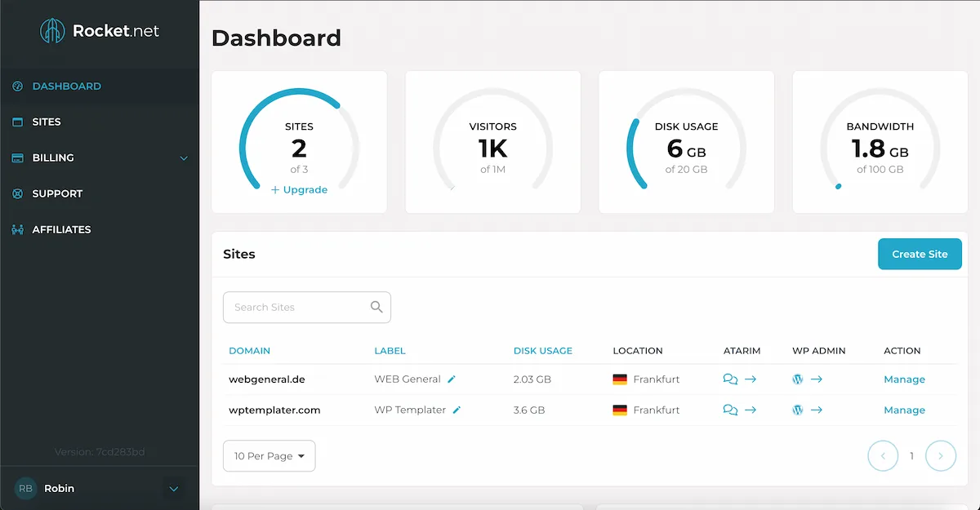Click the Upgrade link under Sites

click(x=300, y=190)
